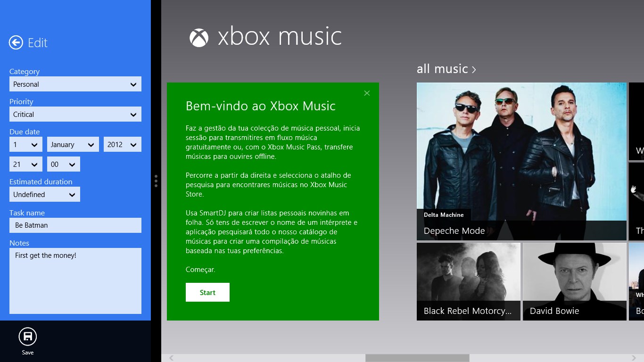Open the Depeche Mode Delta Machine tile
The width and height of the screenshot is (644, 362).
(x=521, y=162)
